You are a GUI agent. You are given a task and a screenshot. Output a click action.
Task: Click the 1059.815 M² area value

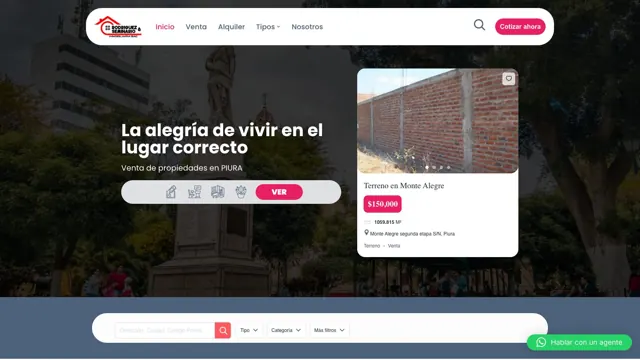tap(388, 222)
